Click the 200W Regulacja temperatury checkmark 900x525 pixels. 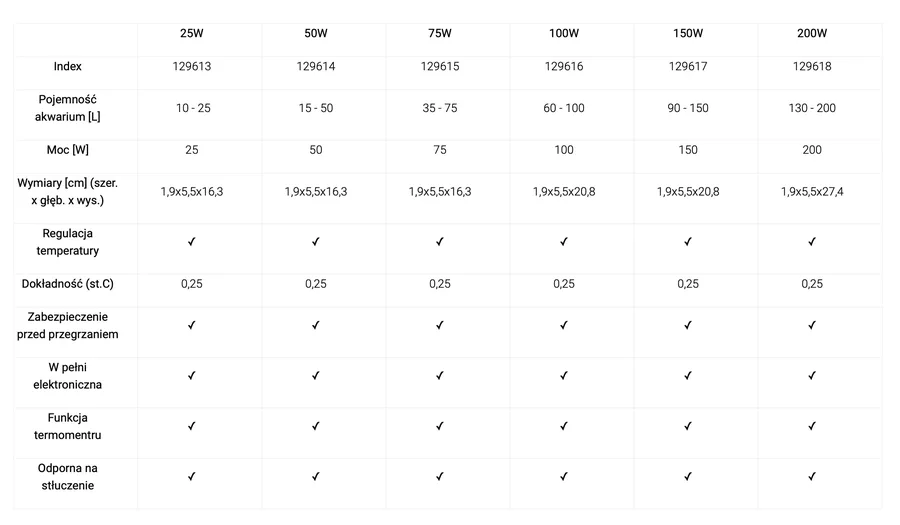[812, 242]
